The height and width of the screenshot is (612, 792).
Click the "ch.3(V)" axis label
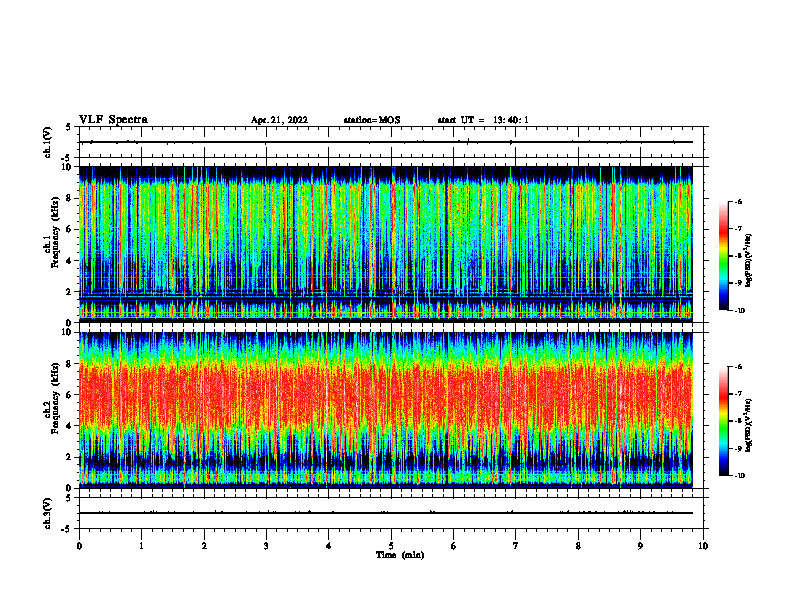(47, 514)
